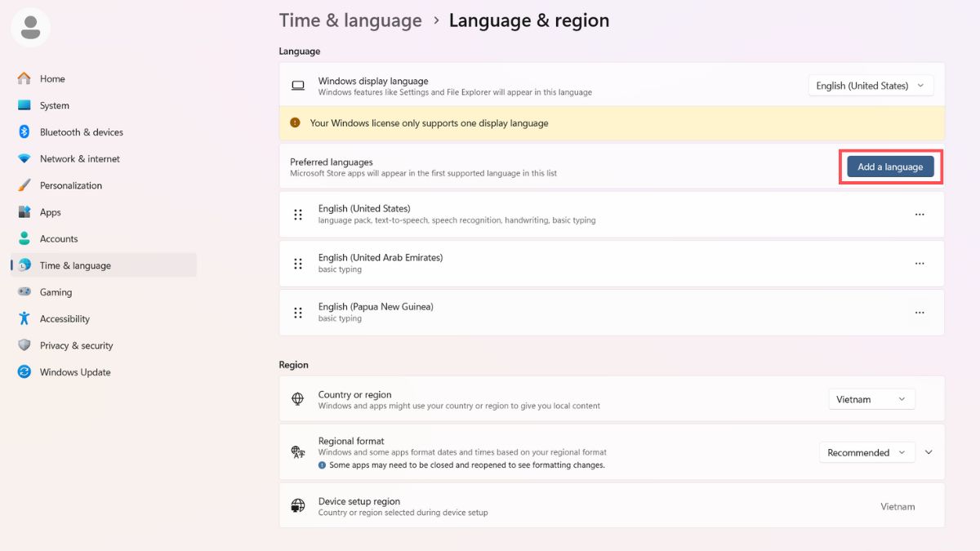Select the English (United Arab Emirates) row

[612, 264]
